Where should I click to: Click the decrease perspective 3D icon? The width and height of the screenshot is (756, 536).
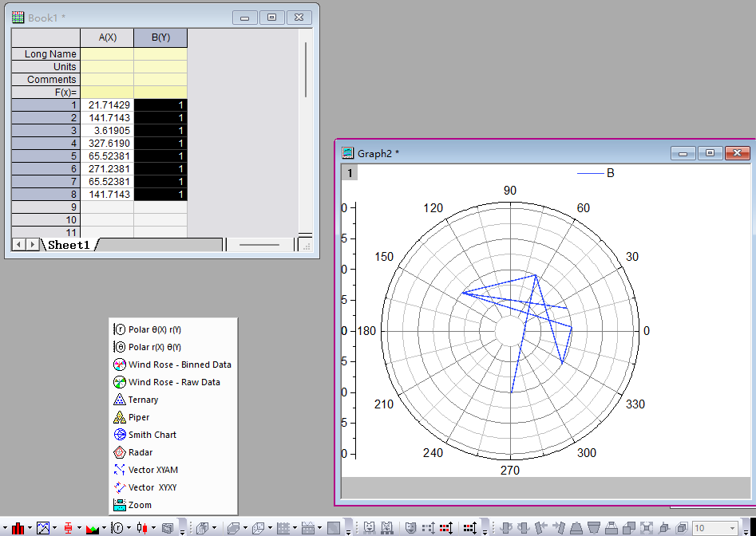[629, 528]
